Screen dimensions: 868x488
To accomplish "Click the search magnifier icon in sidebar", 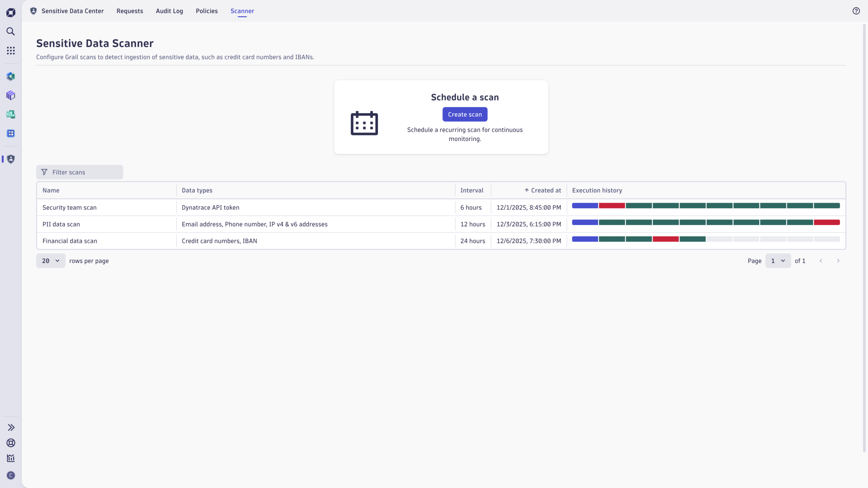I will [x=11, y=32].
